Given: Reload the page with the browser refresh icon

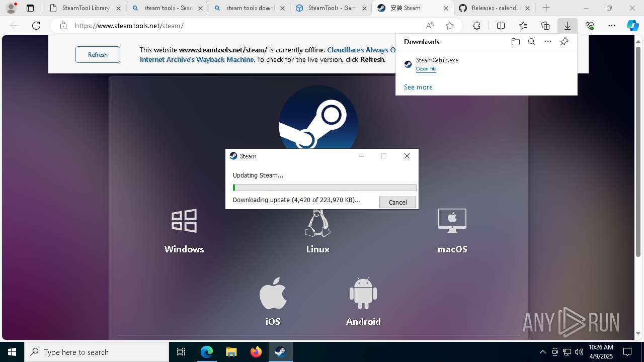Looking at the screenshot, I should (36, 26).
